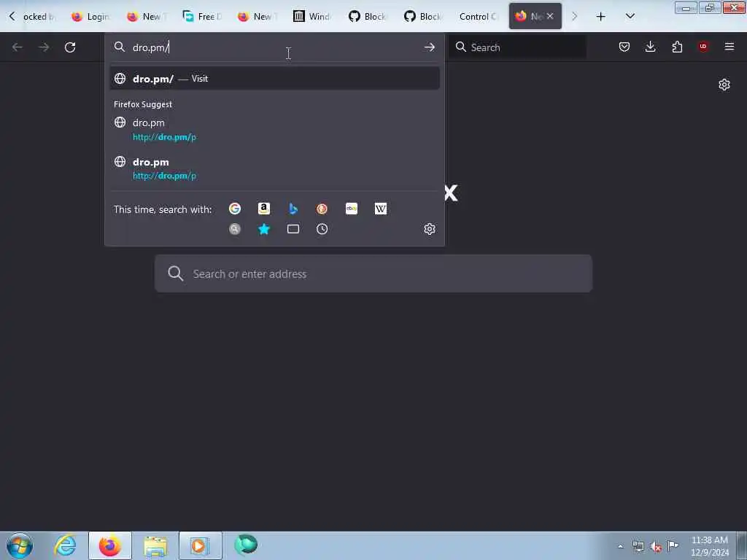Click the page 'Search or enter address' field
The image size is (747, 560).
[x=373, y=274]
